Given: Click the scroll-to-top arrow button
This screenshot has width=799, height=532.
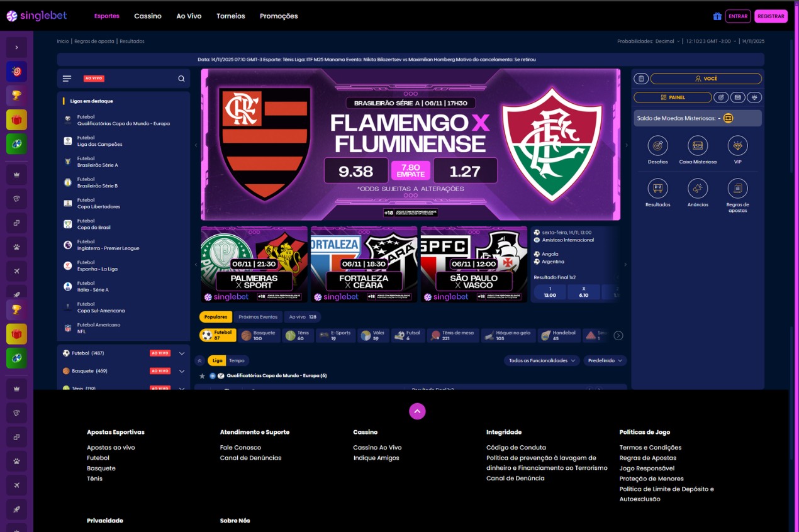Looking at the screenshot, I should pos(417,411).
